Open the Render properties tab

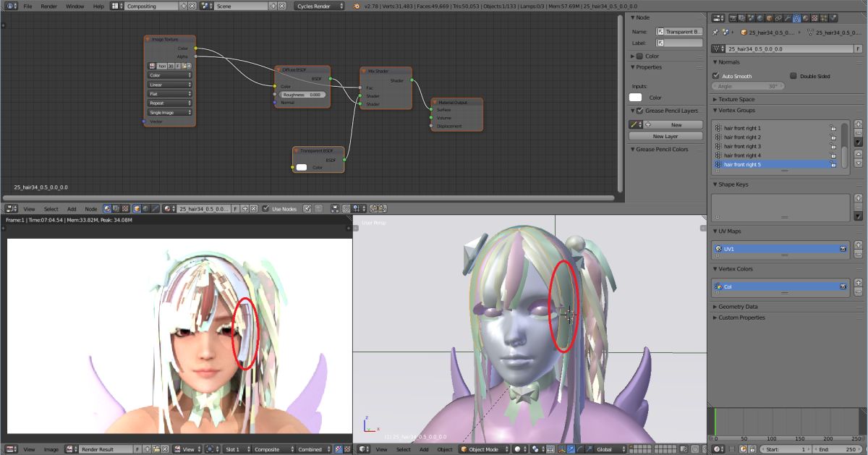click(x=733, y=18)
